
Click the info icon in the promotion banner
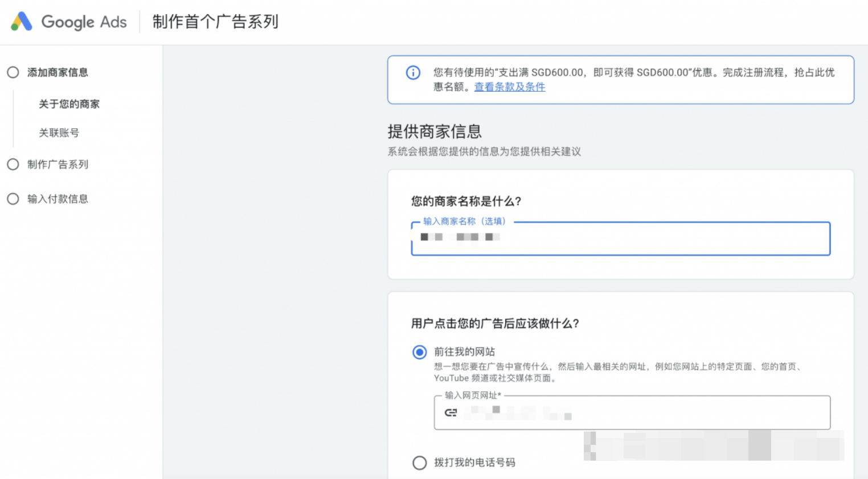[x=413, y=72]
